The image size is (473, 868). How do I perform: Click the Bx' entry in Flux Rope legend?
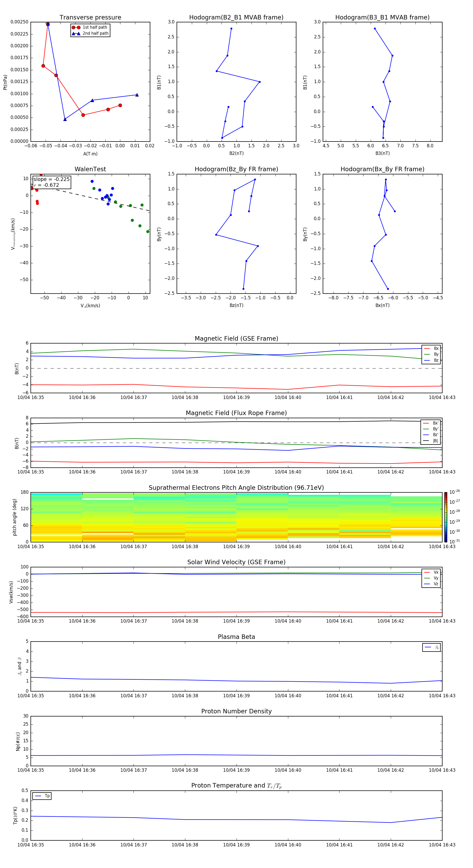(x=431, y=423)
